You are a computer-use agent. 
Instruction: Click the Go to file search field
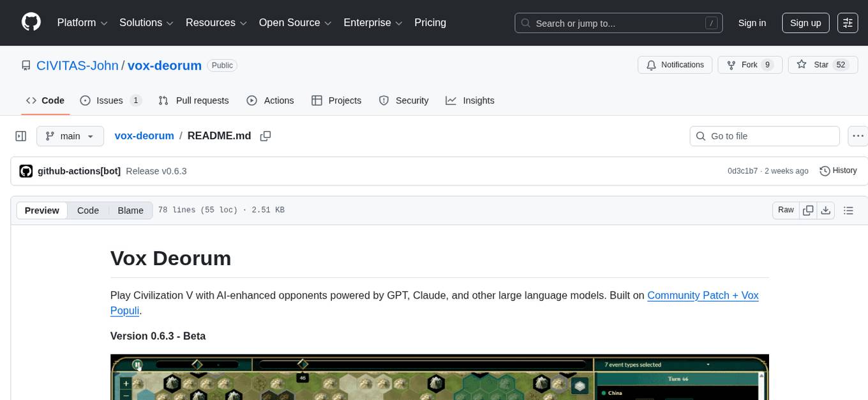tap(764, 135)
